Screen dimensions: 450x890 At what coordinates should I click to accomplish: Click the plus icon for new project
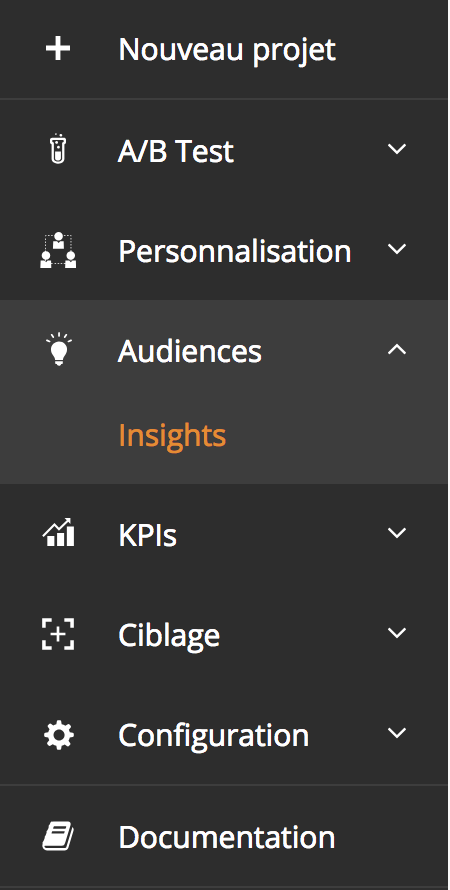[x=58, y=49]
